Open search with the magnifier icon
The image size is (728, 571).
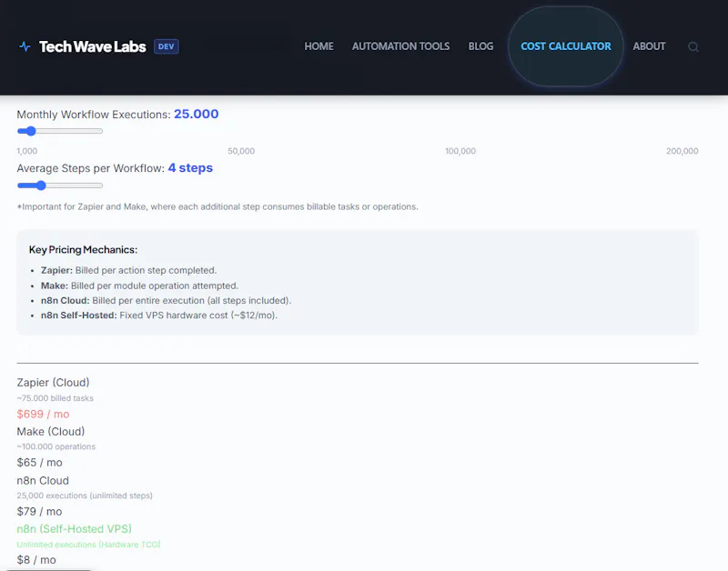point(693,47)
